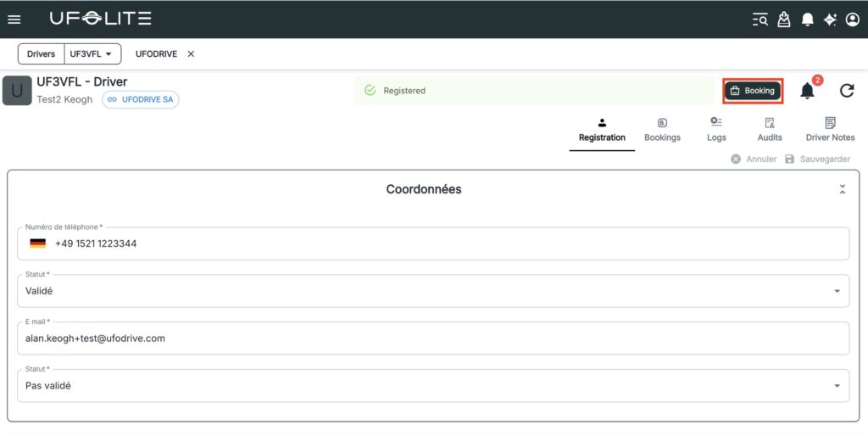Click the Booking button
Viewport: 868px width, 436px height.
tap(752, 91)
